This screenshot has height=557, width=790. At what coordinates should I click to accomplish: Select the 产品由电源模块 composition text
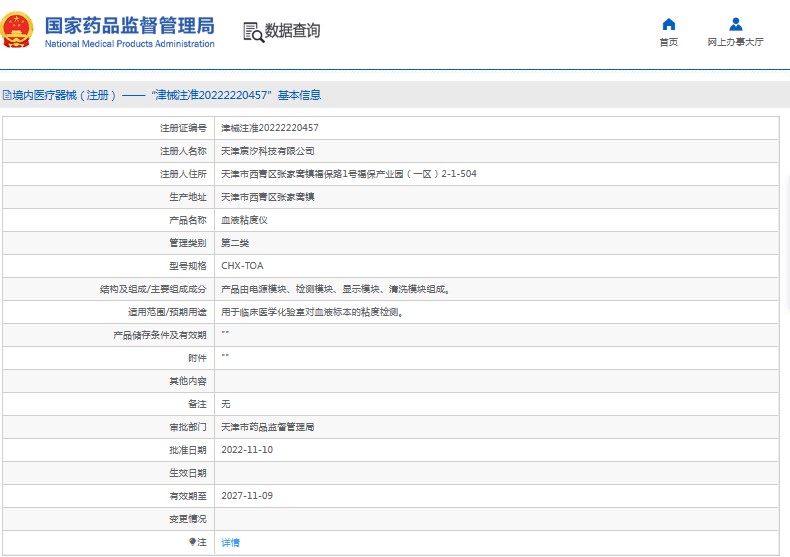[x=336, y=289]
